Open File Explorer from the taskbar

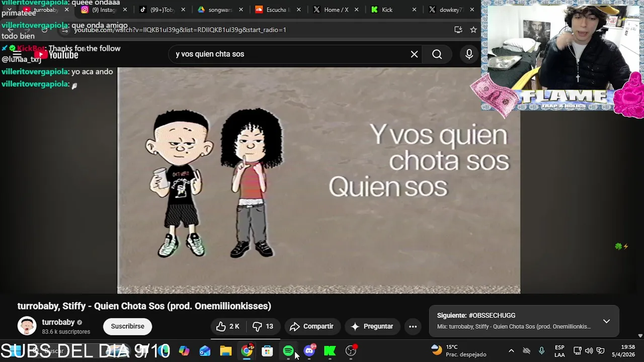click(x=225, y=350)
